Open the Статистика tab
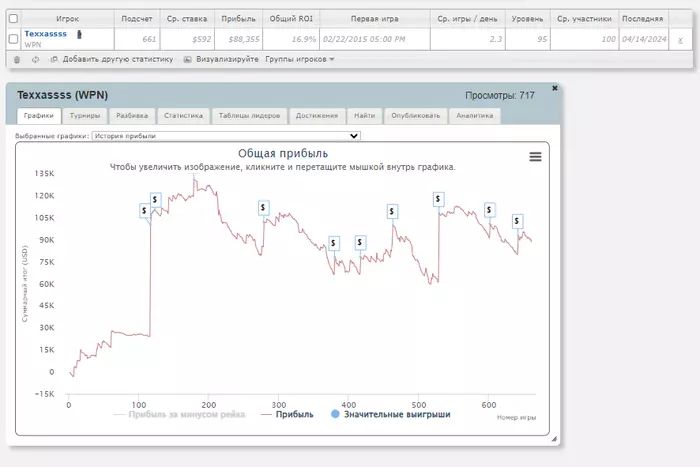Screen dimensions: 700x467 [183, 116]
